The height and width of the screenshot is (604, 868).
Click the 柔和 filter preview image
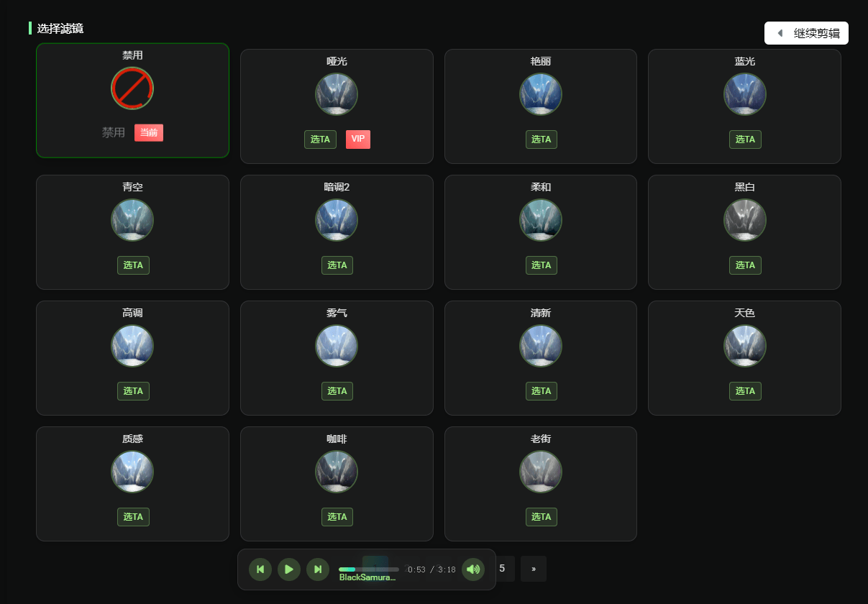[541, 220]
